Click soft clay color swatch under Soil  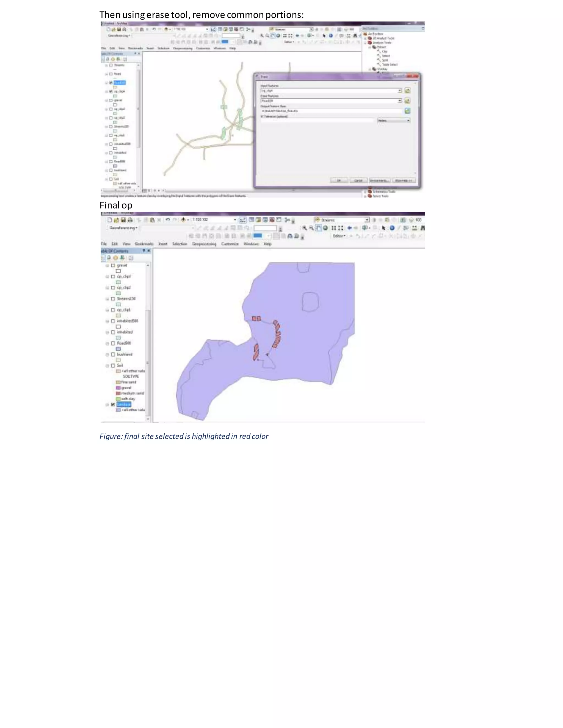(x=118, y=399)
